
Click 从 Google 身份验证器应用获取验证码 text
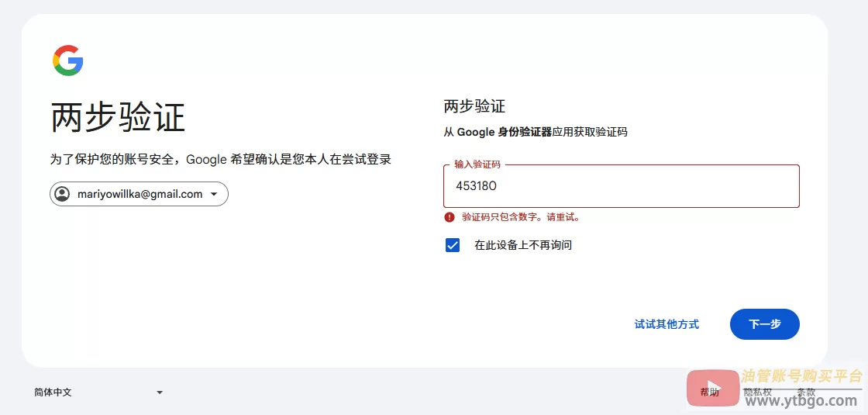pos(536,133)
